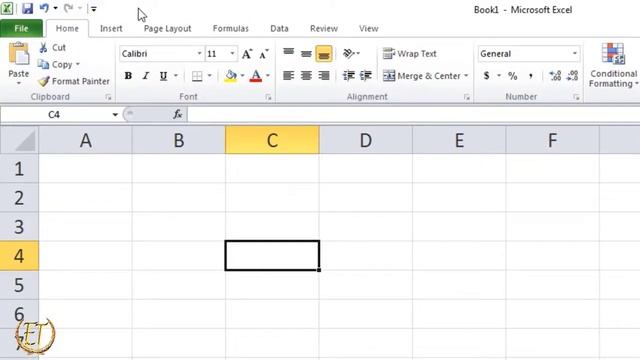Switch to the Page Layout tab

click(167, 29)
